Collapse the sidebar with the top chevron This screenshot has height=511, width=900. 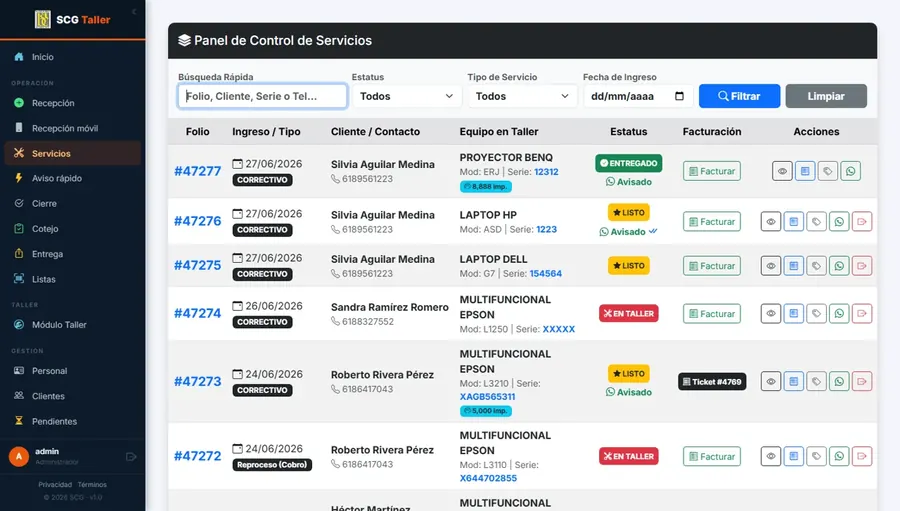pos(134,11)
